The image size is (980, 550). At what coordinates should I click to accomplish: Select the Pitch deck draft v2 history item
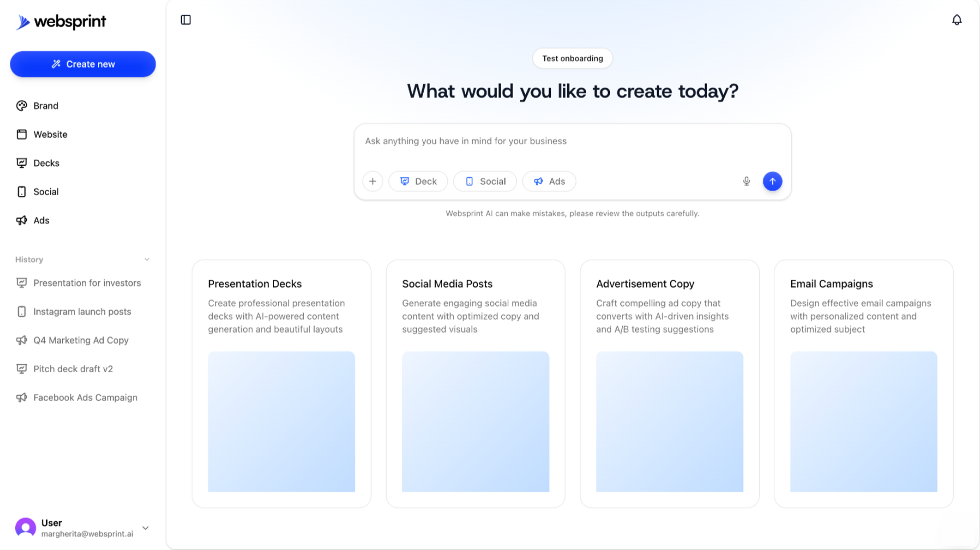coord(73,368)
